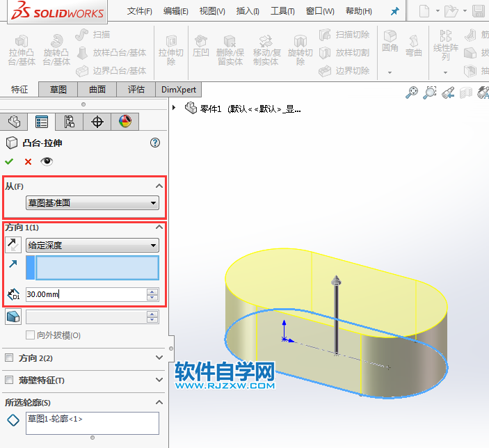Click the Open document folder icon

[451, 11]
